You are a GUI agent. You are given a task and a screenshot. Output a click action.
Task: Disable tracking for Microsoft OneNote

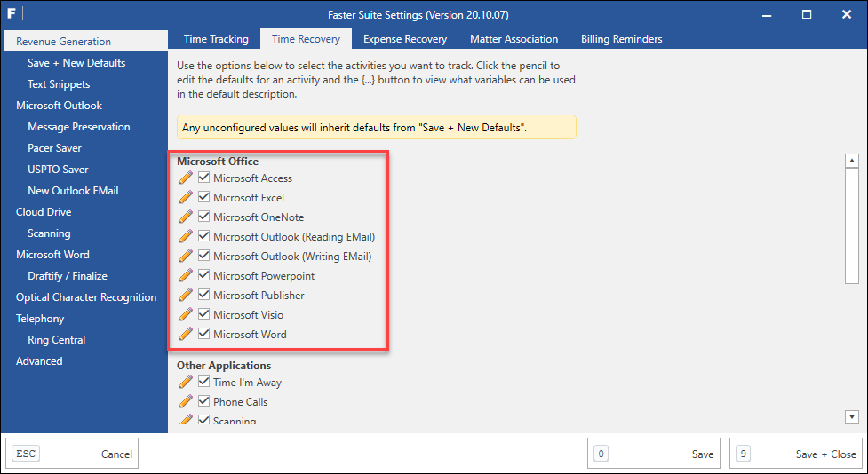point(203,217)
